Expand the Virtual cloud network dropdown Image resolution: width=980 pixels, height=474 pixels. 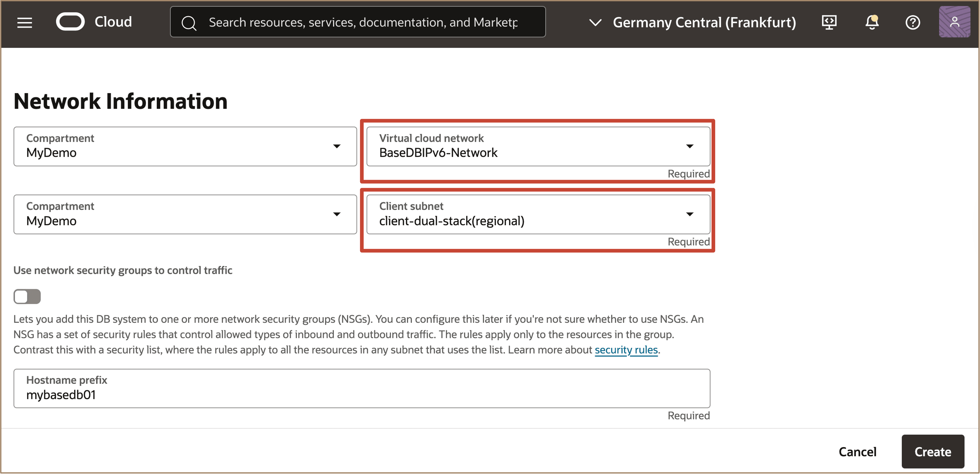[x=538, y=147]
